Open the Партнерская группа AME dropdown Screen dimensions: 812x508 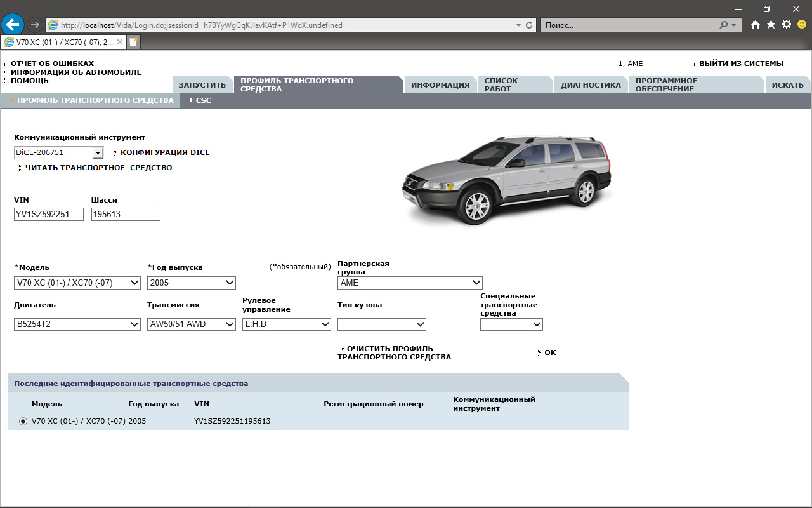click(410, 283)
